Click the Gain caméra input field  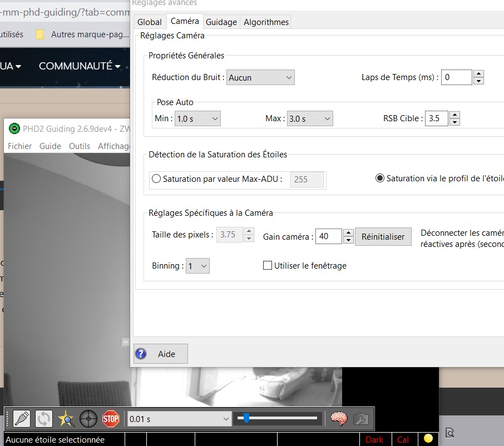click(x=329, y=236)
